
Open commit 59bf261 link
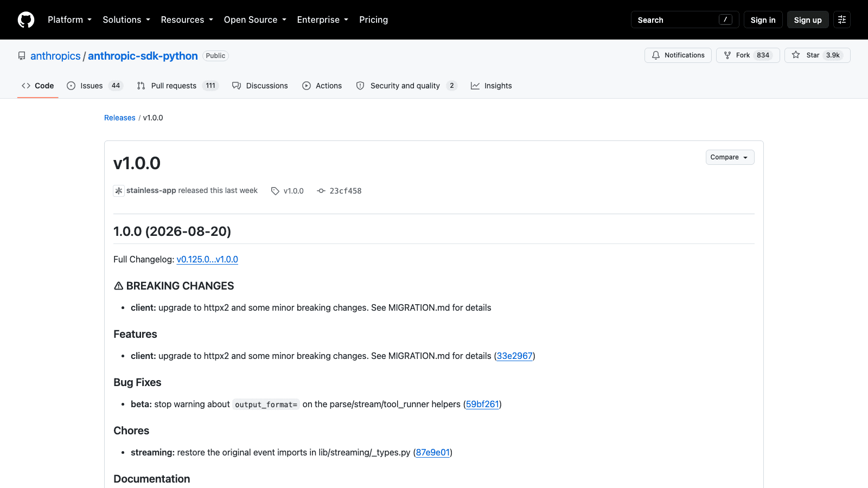[482, 404]
